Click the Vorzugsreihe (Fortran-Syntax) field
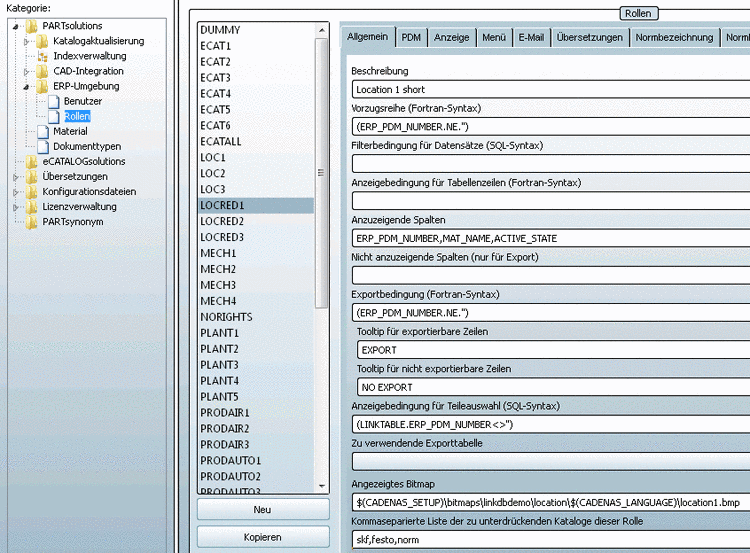This screenshot has height=553, width=750. pyautogui.click(x=551, y=127)
